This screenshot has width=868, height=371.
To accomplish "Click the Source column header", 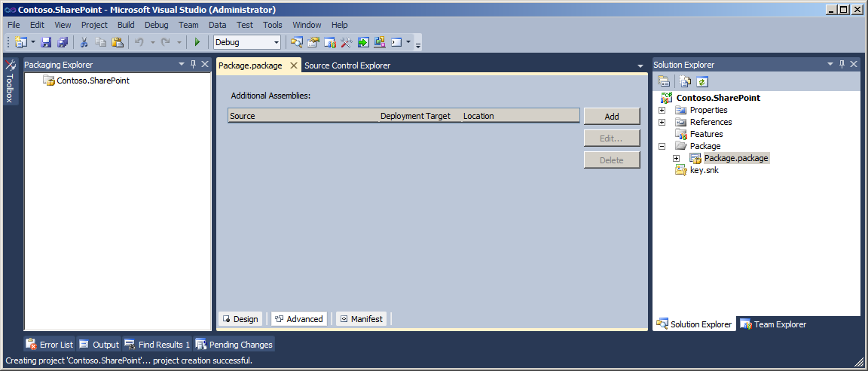I will tap(303, 116).
